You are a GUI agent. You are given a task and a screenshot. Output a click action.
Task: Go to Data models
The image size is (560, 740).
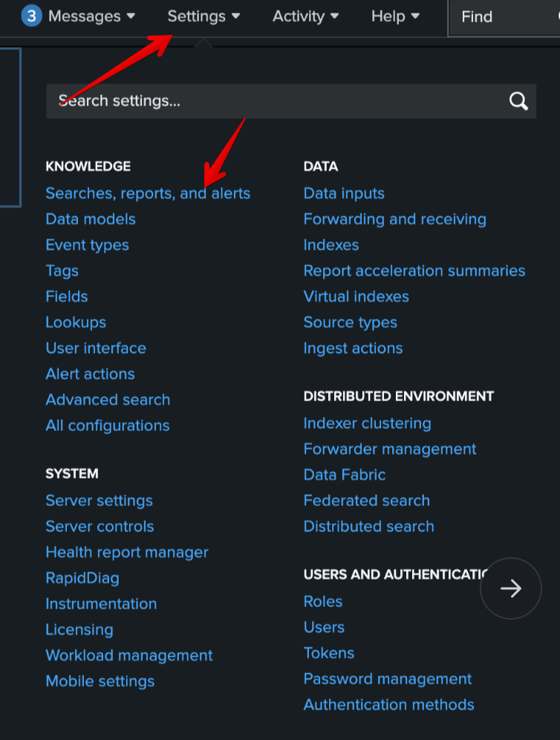pyautogui.click(x=91, y=219)
